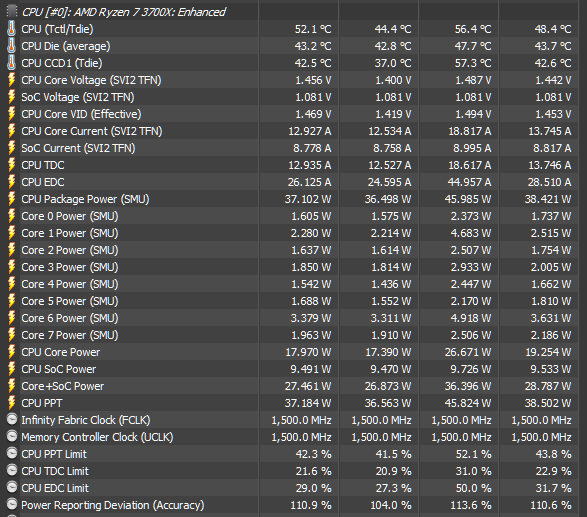Click lightning icon for Core 4 Power
This screenshot has width=587, height=517.
tap(12, 284)
